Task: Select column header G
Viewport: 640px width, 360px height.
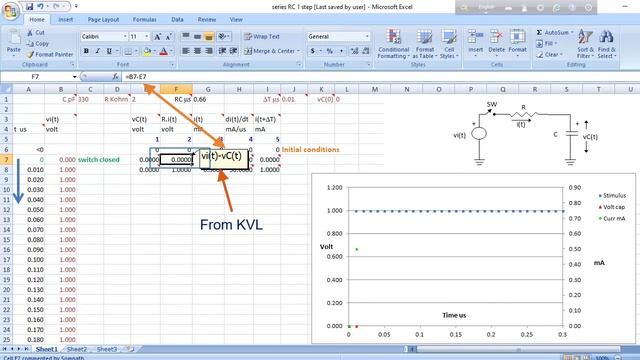Action: coord(208,89)
